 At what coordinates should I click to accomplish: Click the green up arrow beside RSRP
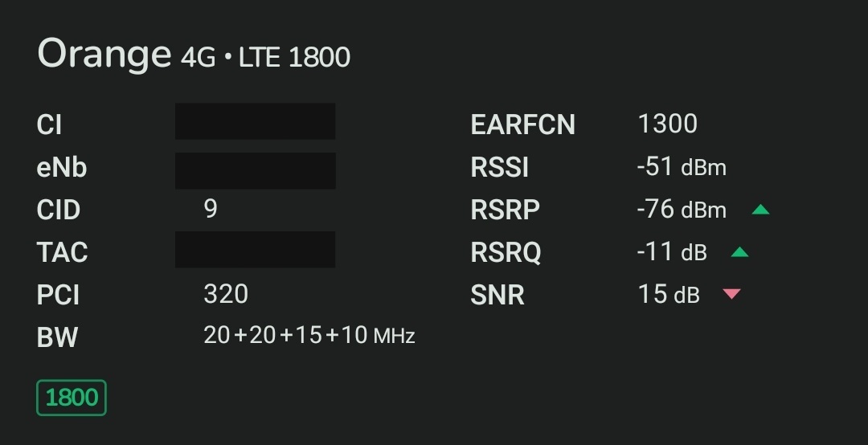tap(760, 210)
